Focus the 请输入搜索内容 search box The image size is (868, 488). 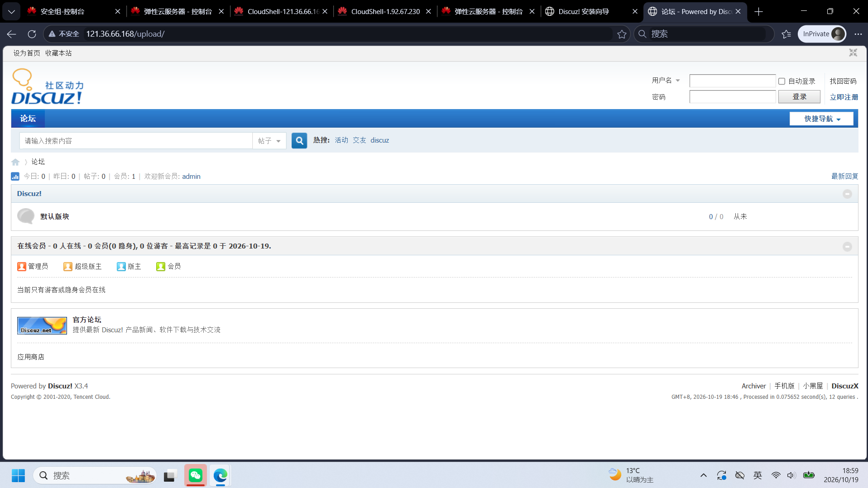click(136, 141)
